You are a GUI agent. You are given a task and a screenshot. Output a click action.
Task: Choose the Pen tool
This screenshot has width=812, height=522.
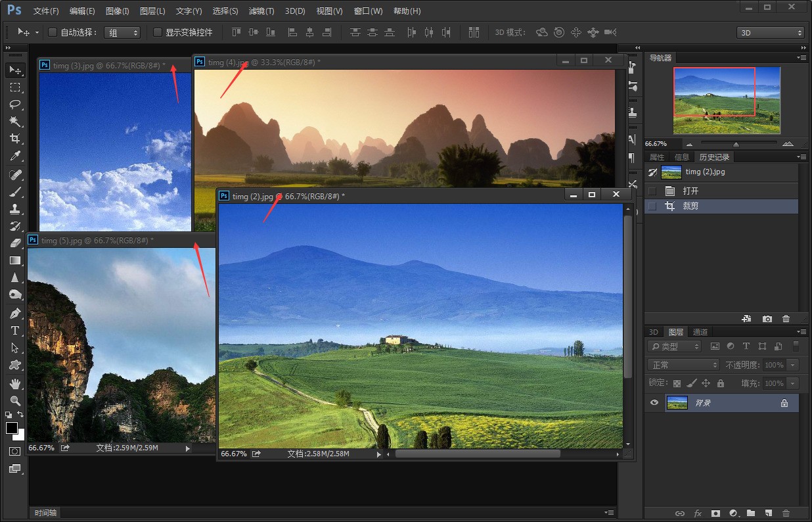15,314
